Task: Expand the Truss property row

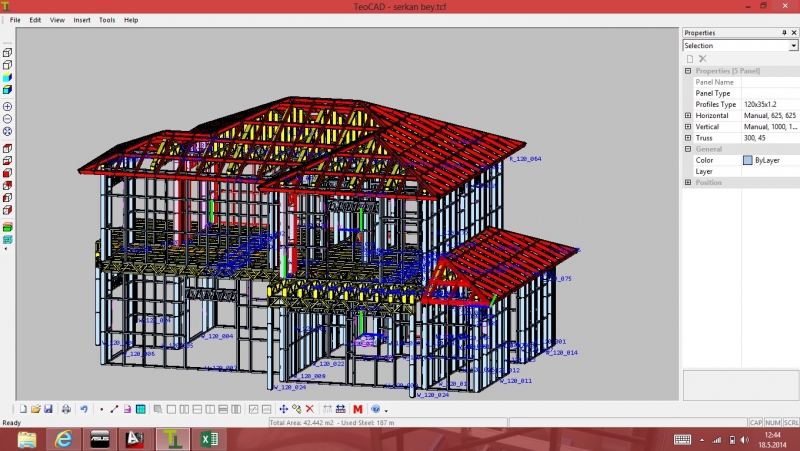Action: coord(688,138)
